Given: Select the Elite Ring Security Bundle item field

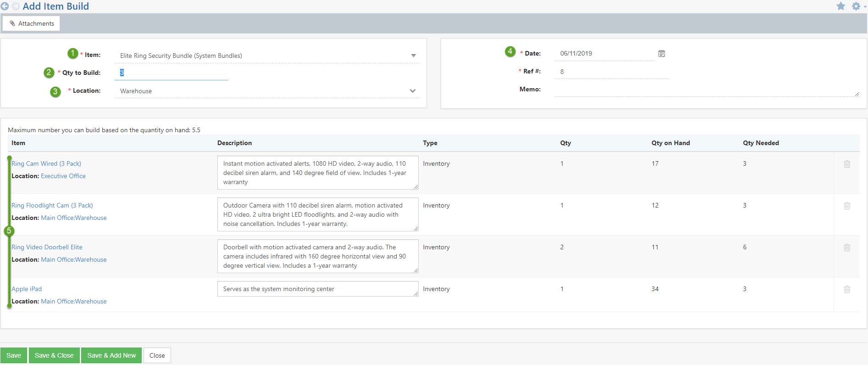Looking at the screenshot, I should point(266,56).
